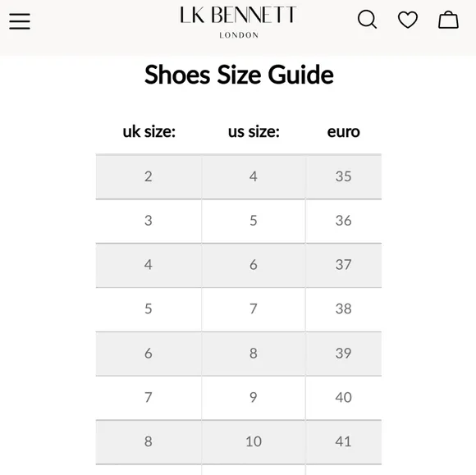
Task: Open the shopping bag icon
Action: [x=448, y=20]
